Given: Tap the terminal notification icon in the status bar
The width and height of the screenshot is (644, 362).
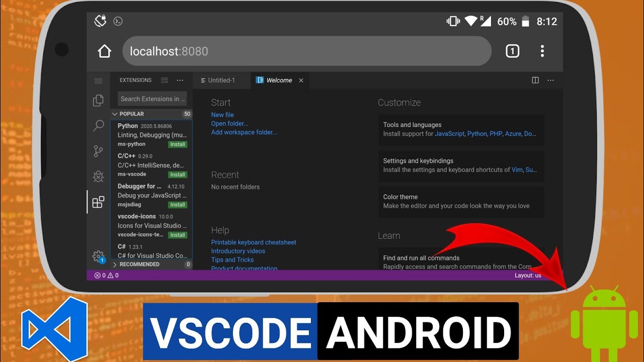Looking at the screenshot, I should (118, 21).
